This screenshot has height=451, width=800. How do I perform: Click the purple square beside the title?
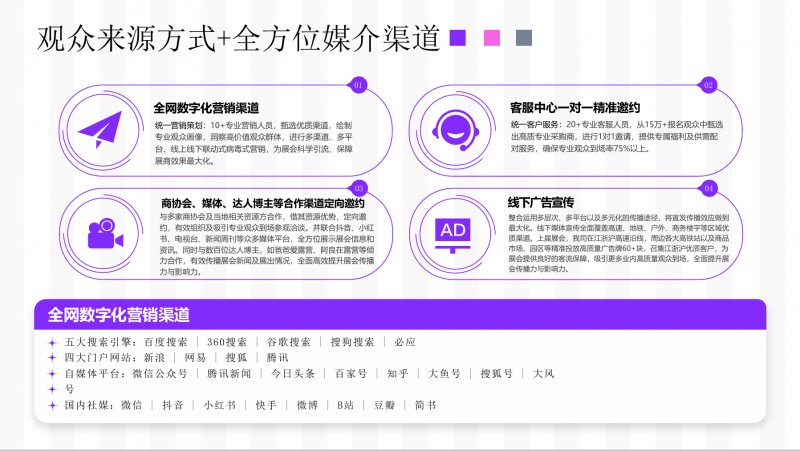[x=458, y=38]
